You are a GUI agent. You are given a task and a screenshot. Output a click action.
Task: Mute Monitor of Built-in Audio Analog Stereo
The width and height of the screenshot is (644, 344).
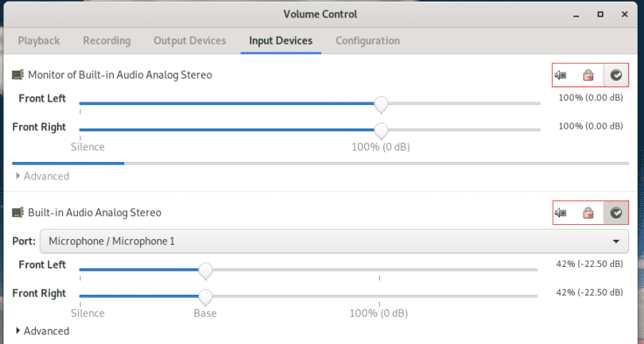click(x=561, y=75)
